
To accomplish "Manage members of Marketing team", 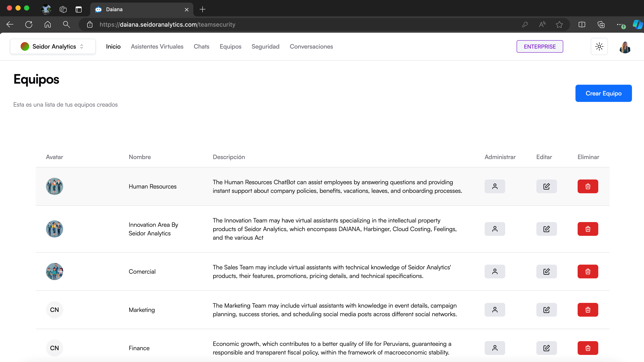I will 494,310.
